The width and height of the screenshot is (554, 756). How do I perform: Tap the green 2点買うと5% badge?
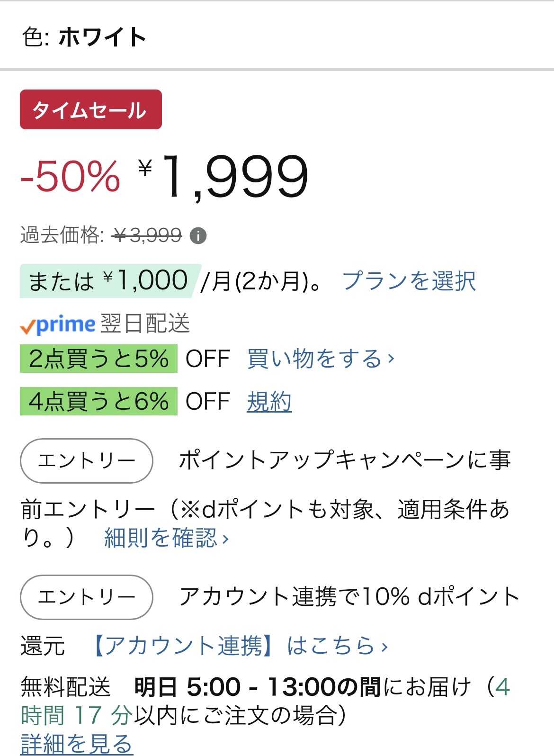[x=98, y=359]
